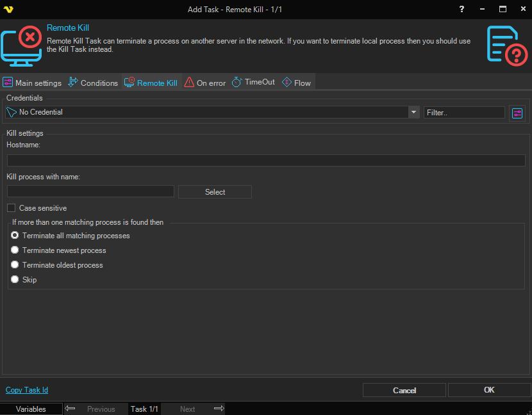Switch to the Main settings tab
532x415 pixels.
click(32, 83)
